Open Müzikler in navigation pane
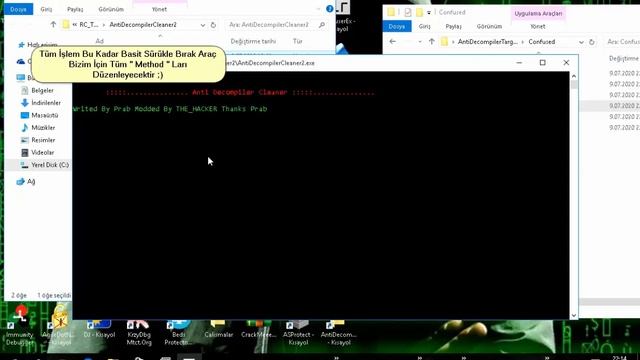The image size is (640, 360). click(x=43, y=128)
